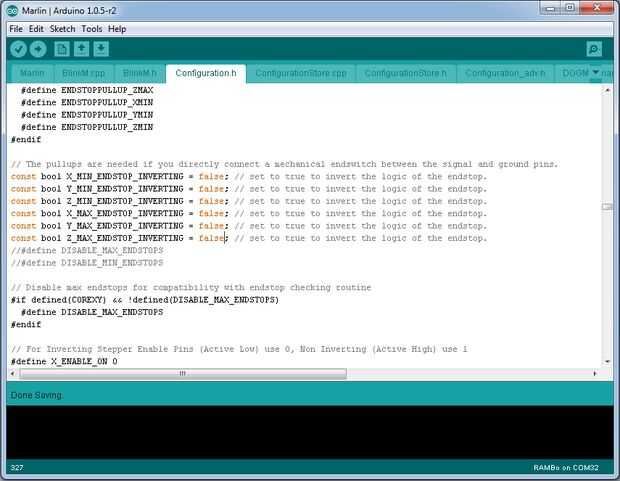Click the commented DISABLE_MAX_ENDSTOPS line

[x=87, y=250]
